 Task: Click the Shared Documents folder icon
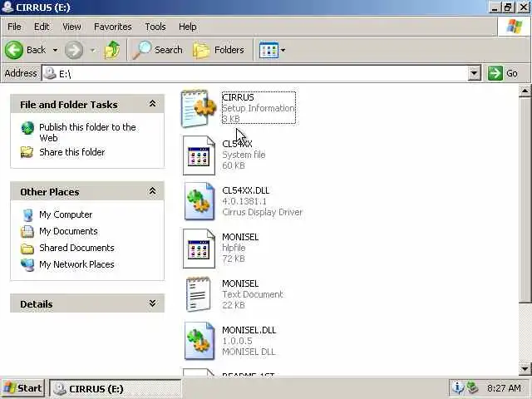[27, 249]
